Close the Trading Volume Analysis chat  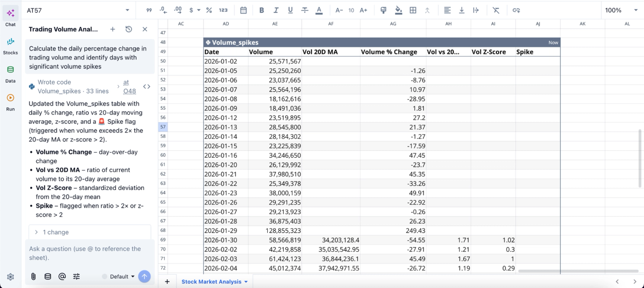click(145, 29)
